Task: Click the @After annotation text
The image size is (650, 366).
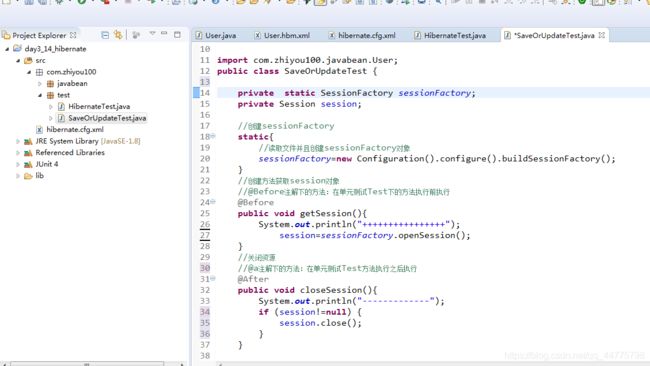Action: click(x=253, y=279)
